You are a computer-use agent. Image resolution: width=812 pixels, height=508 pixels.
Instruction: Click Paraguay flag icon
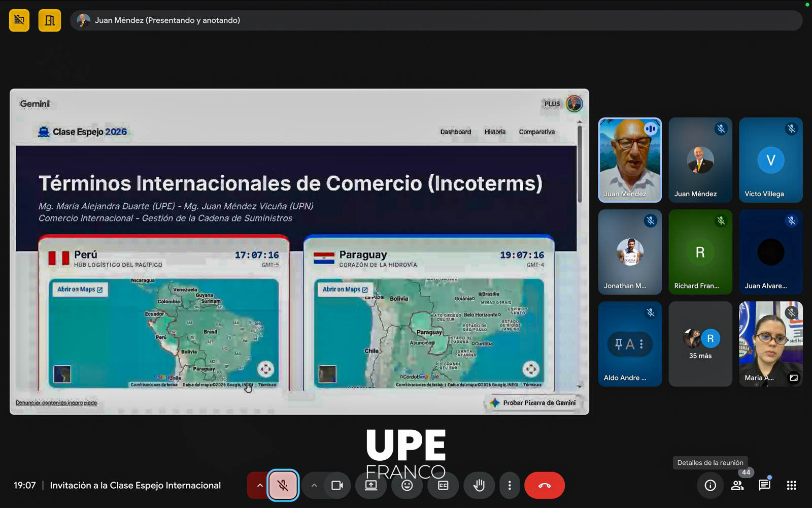coord(324,258)
